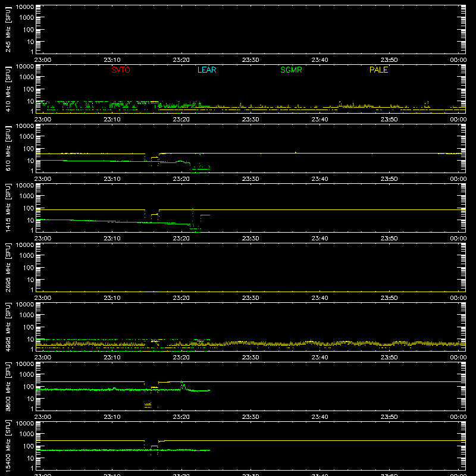Click 23:10 label under the 610 MHz panel
Viewport: 476px width, 476px height.
click(112, 179)
